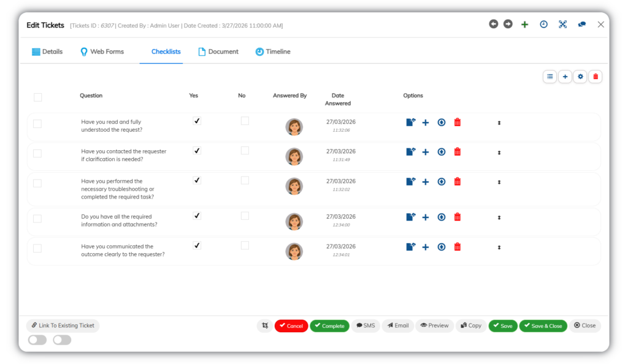Screen dimensions: 628x364
Task: Open the Details tab
Action: click(47, 51)
